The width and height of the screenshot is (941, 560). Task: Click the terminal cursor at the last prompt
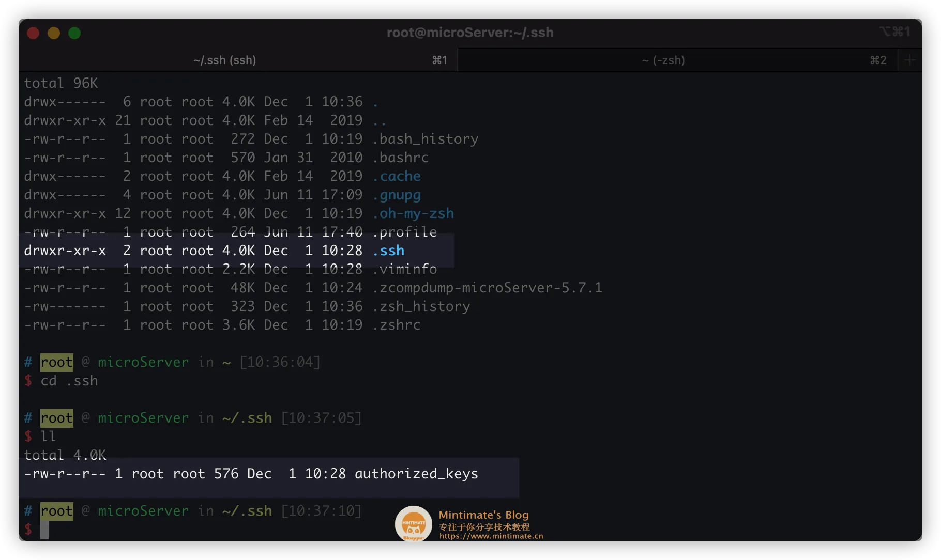tap(44, 530)
